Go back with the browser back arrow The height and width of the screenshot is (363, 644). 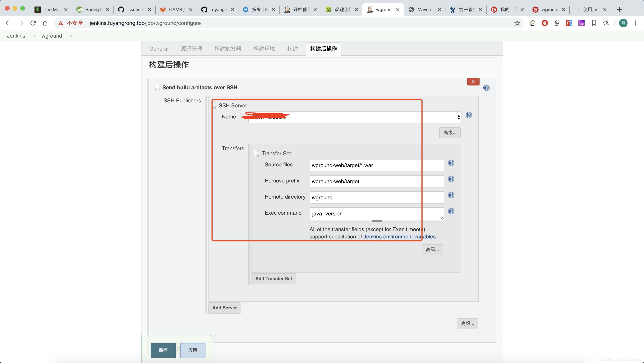tap(8, 23)
